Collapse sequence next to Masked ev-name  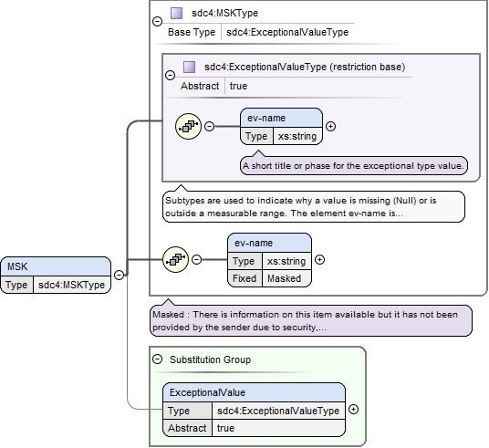point(196,259)
